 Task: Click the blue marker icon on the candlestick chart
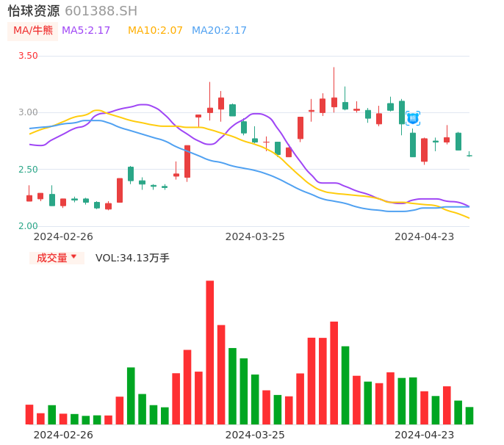point(413,118)
